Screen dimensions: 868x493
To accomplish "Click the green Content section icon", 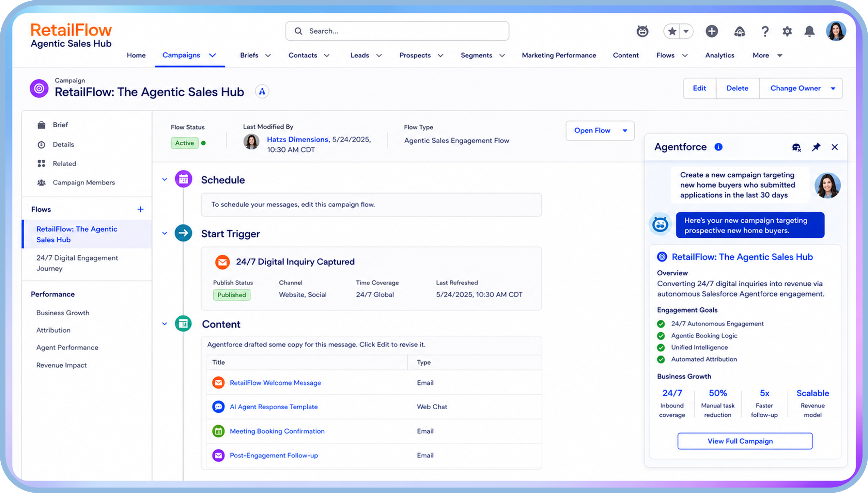I will pos(183,323).
